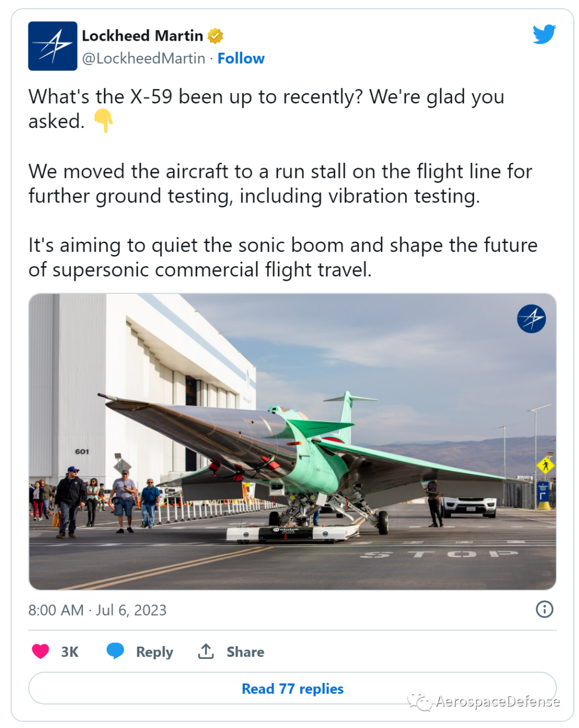Viewport: 579px width, 728px height.
Task: Click the Lockheed Martin profile avatar
Action: pos(53,46)
